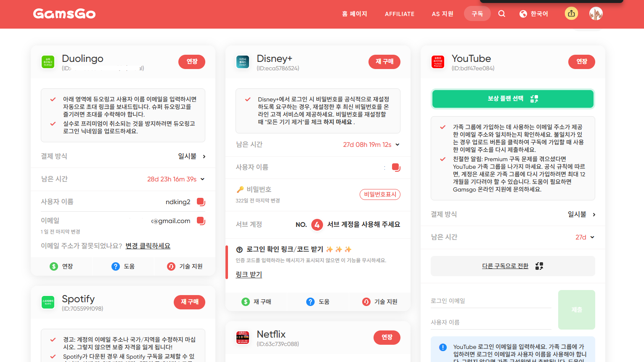The width and height of the screenshot is (644, 362).
Task: Click the YouTube 연장 red button
Action: point(582,61)
